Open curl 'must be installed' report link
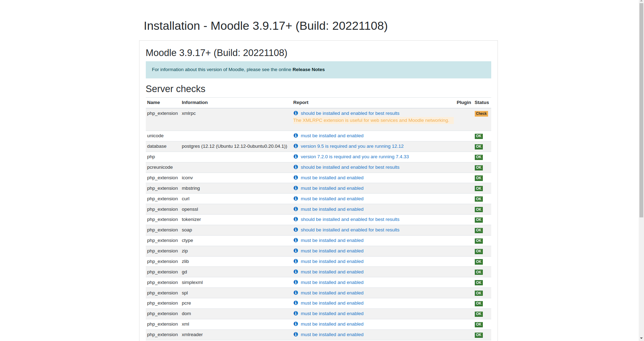The image size is (644, 341). coord(332,199)
